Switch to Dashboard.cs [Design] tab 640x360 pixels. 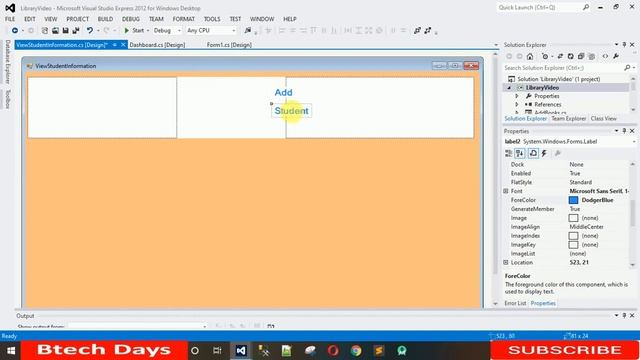click(157, 45)
